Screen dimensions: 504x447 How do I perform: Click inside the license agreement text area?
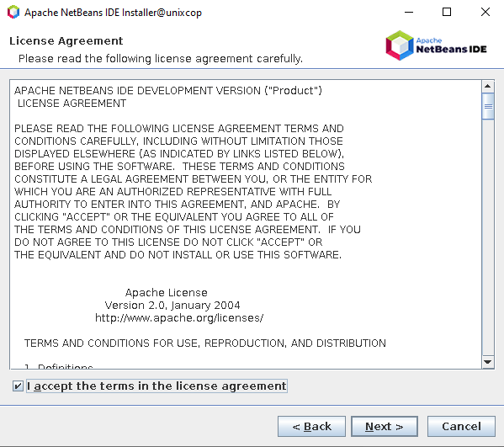tap(246, 224)
